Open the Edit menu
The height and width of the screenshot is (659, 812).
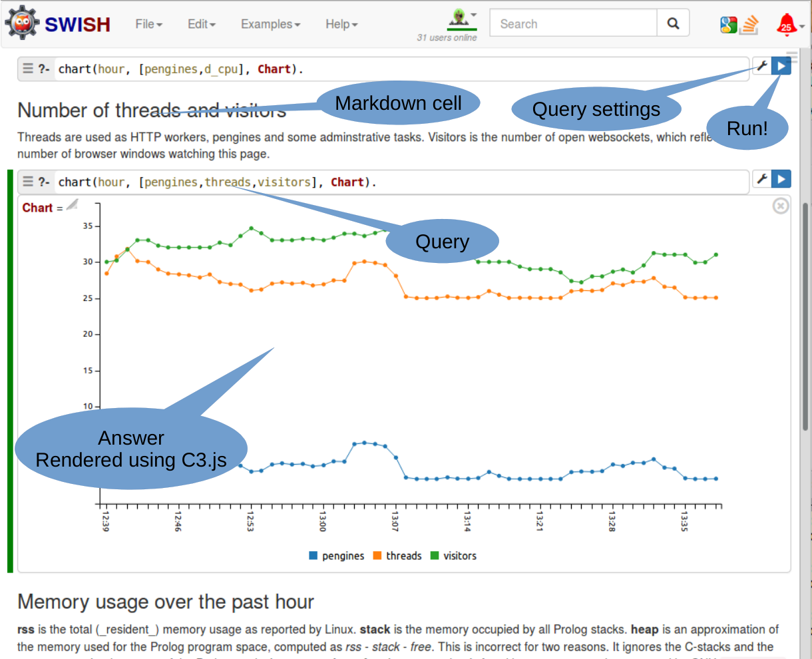201,24
